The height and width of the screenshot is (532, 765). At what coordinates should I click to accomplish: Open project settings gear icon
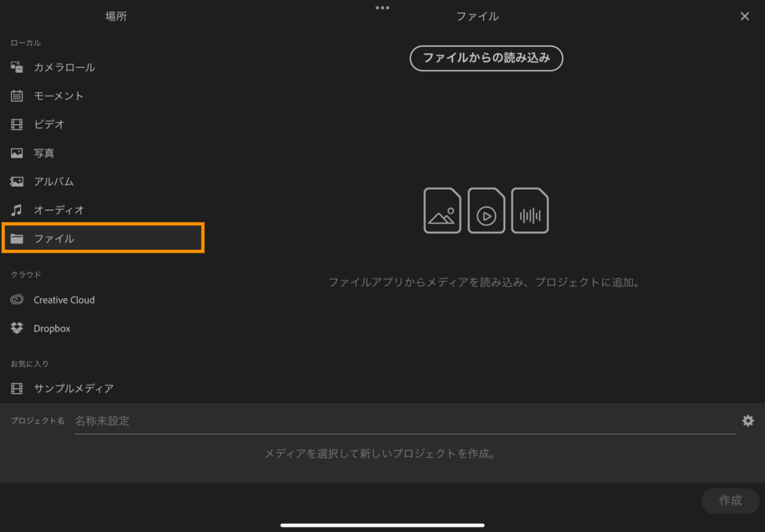748,421
